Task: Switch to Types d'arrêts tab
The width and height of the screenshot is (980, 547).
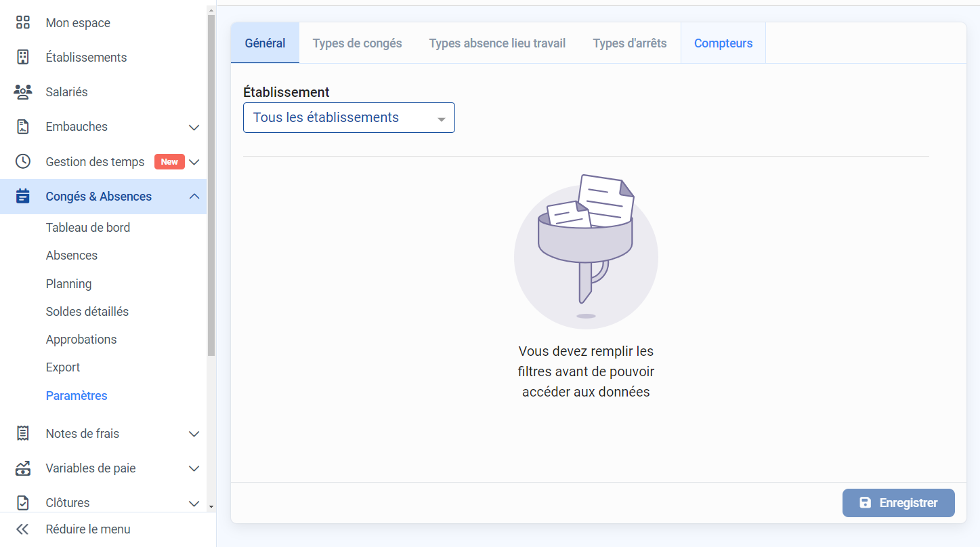Action: [629, 43]
